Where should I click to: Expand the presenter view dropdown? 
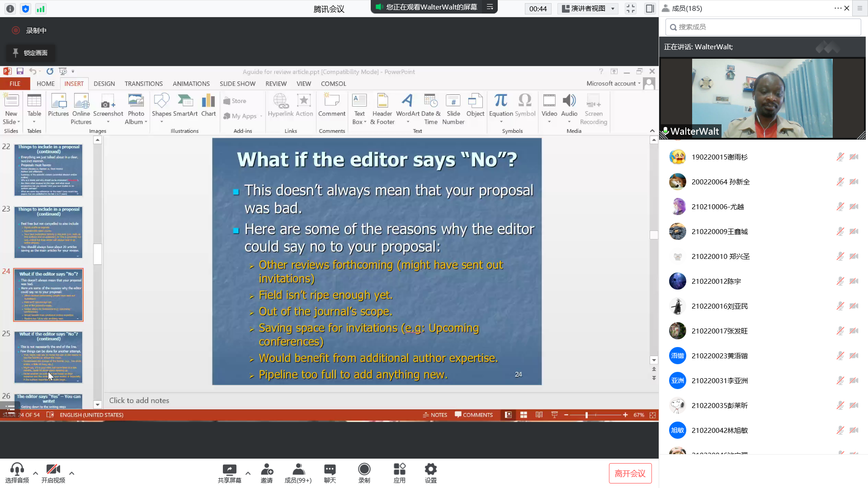[613, 9]
